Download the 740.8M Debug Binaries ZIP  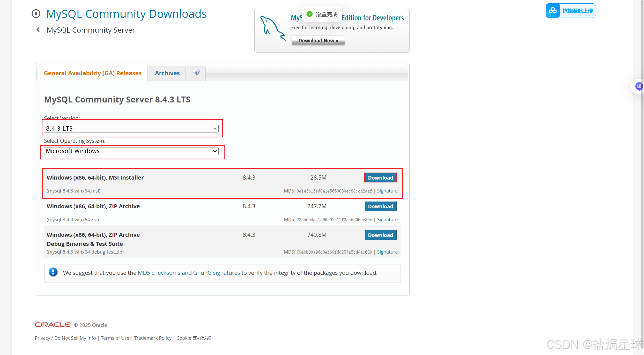[380, 235]
